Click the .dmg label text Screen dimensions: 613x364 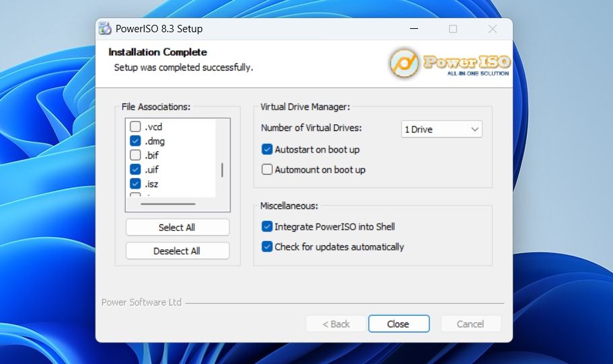pyautogui.click(x=155, y=142)
